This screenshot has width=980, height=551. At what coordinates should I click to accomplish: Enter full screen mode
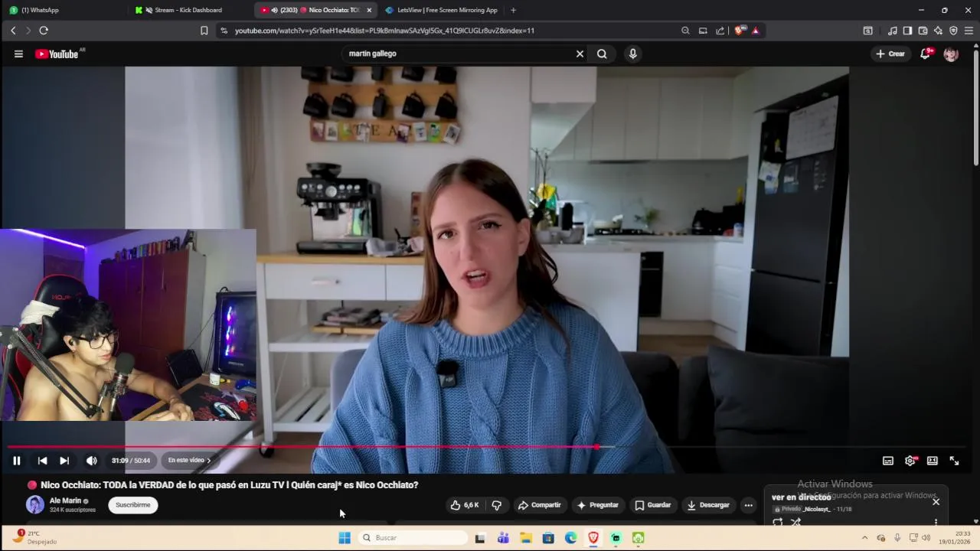(955, 461)
